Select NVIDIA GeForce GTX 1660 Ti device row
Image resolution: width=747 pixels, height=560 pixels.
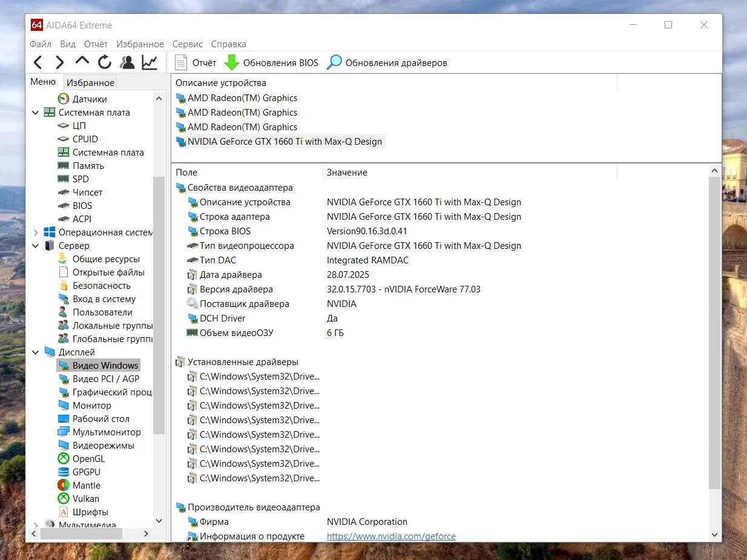coord(279,142)
